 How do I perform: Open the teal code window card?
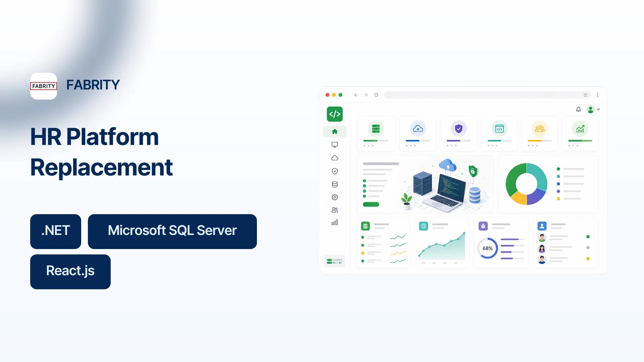[499, 133]
